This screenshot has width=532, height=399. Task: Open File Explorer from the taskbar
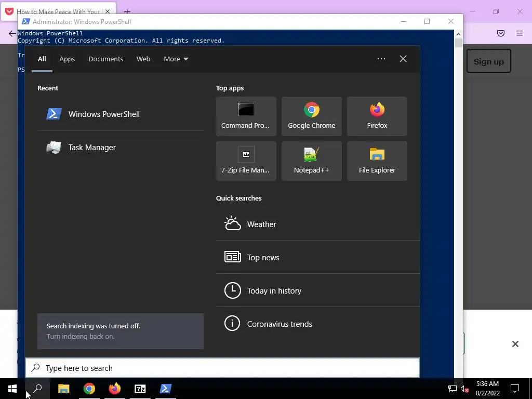point(64,389)
